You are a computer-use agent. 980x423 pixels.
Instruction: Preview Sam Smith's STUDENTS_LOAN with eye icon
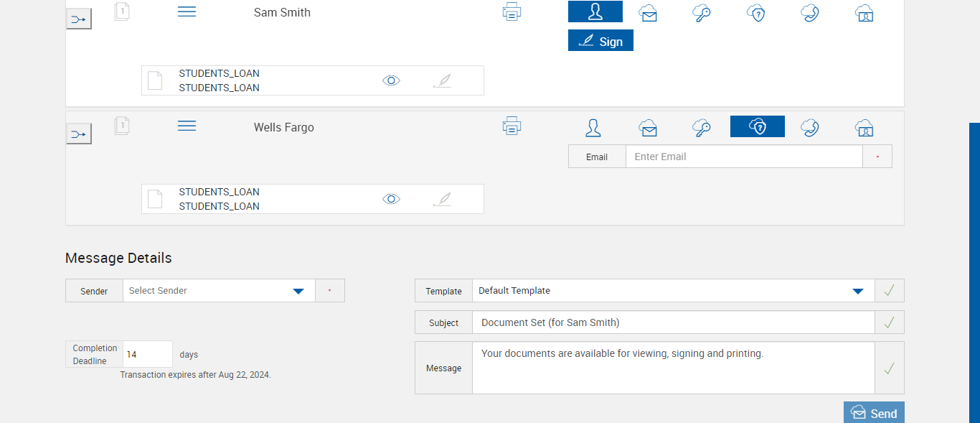pyautogui.click(x=391, y=80)
